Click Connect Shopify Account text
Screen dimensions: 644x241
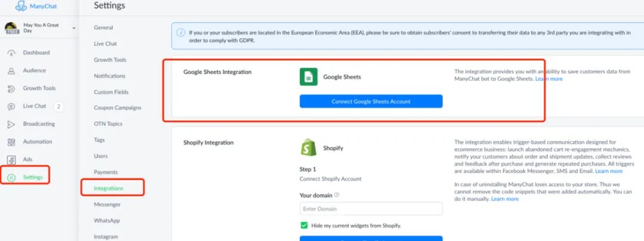(330, 179)
